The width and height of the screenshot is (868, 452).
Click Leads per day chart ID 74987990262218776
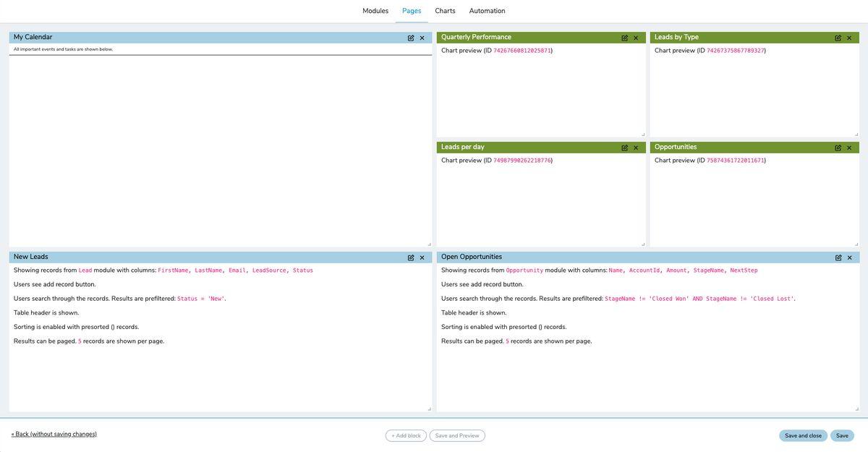tap(522, 161)
